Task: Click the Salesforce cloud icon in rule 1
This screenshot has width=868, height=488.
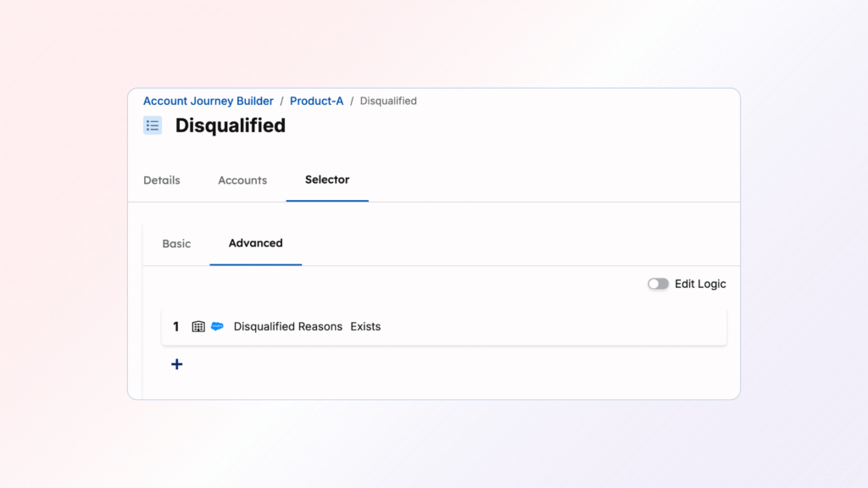Action: pyautogui.click(x=217, y=326)
